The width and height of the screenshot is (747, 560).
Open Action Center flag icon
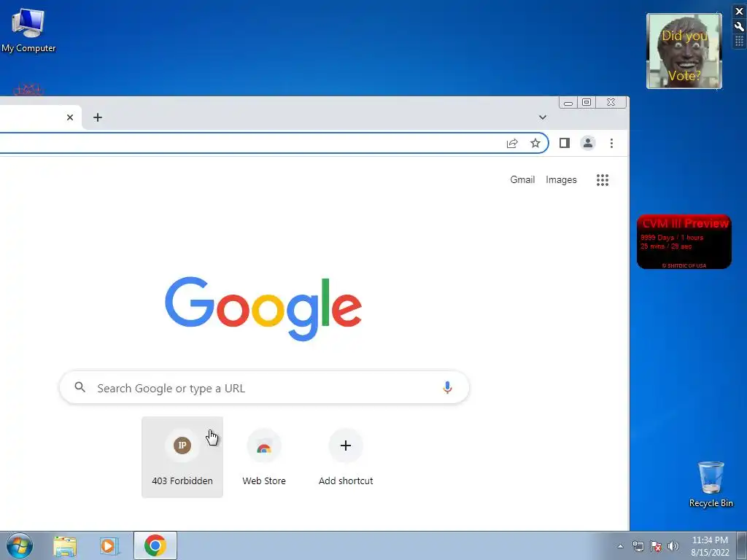pos(656,546)
